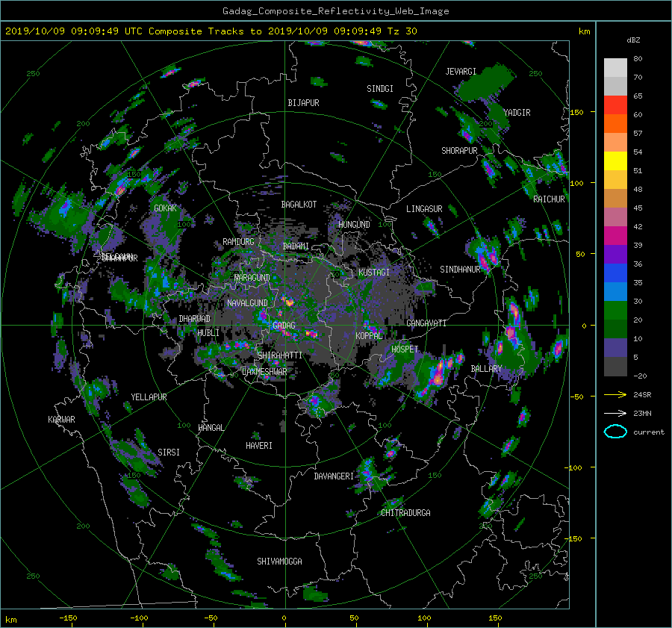Click the HOSPET city label
Image resolution: width=672 pixels, height=628 pixels.
coord(405,349)
